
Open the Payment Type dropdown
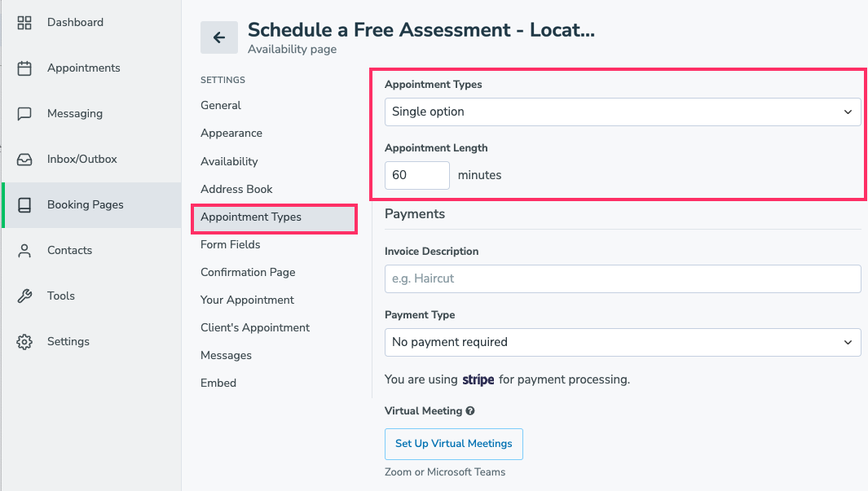(623, 342)
